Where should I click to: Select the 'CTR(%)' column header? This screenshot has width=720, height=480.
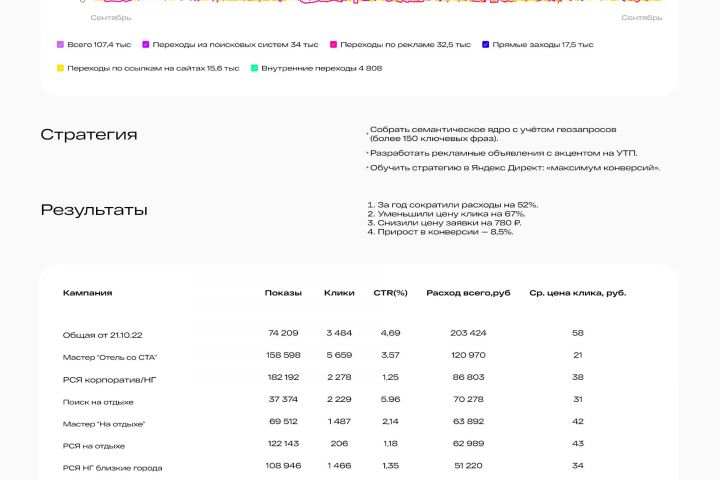tap(390, 293)
